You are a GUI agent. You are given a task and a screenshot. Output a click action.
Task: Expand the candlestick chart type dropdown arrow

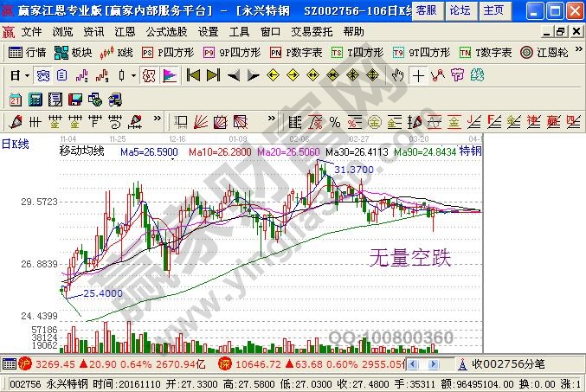(x=132, y=75)
